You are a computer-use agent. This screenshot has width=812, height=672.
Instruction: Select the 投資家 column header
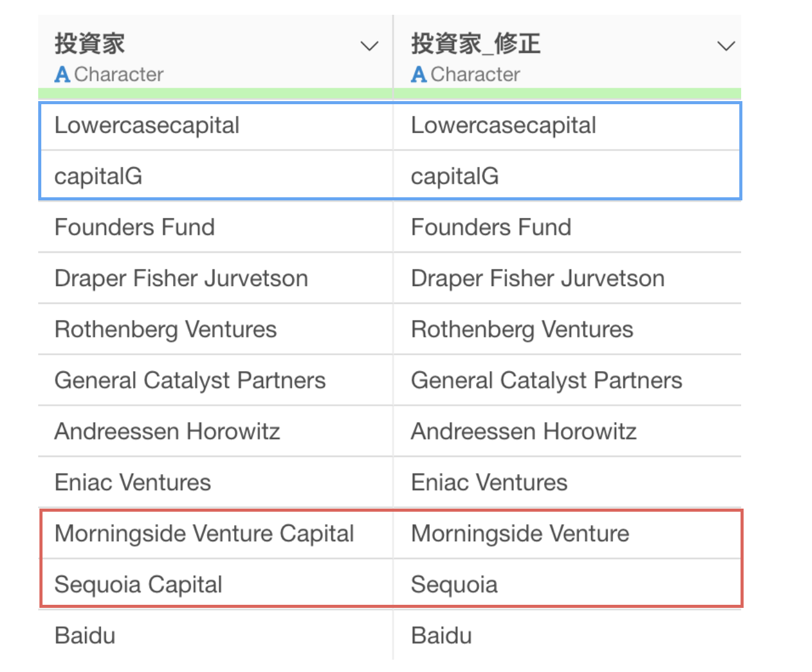pyautogui.click(x=90, y=44)
